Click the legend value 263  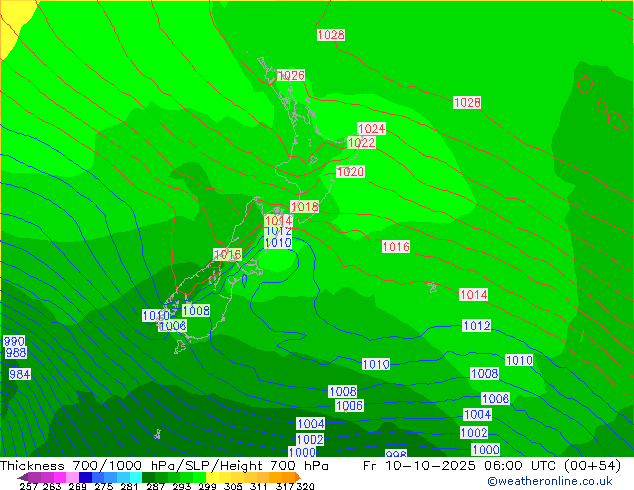pos(52,486)
